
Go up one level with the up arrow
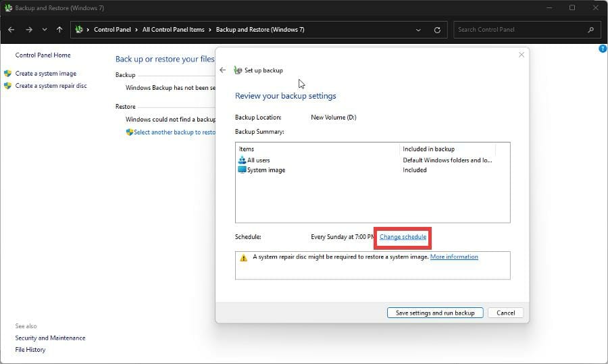[x=59, y=30]
